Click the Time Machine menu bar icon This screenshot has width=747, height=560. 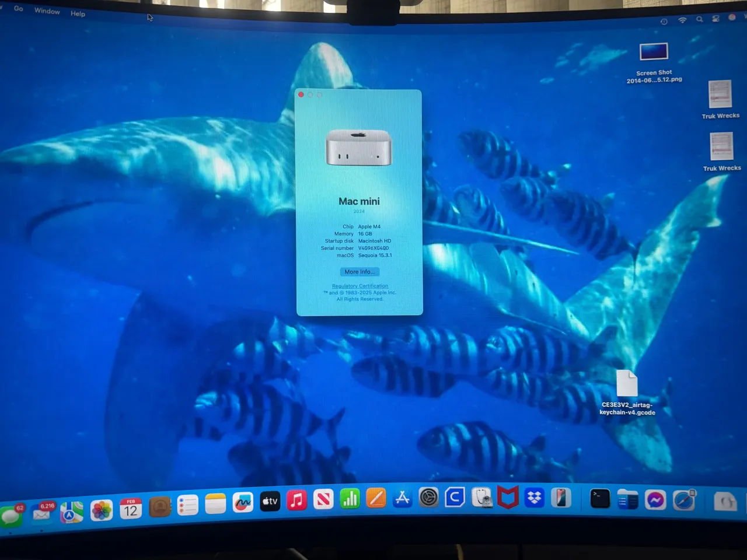(x=664, y=21)
